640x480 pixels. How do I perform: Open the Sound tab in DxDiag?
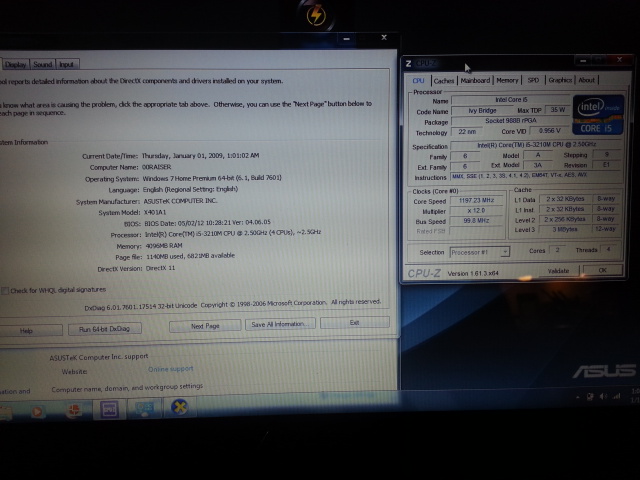(42, 64)
